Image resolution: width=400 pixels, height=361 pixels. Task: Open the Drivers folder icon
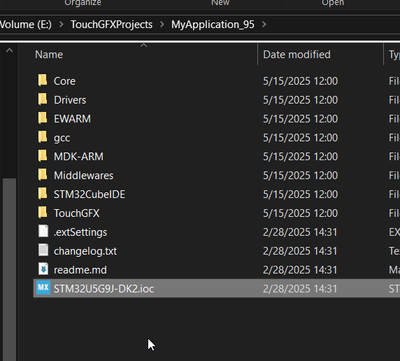[42, 100]
